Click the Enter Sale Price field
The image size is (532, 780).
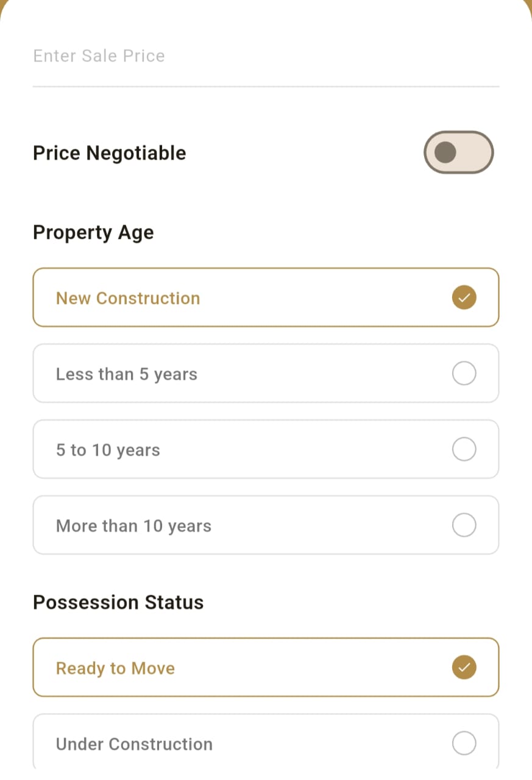(x=265, y=56)
